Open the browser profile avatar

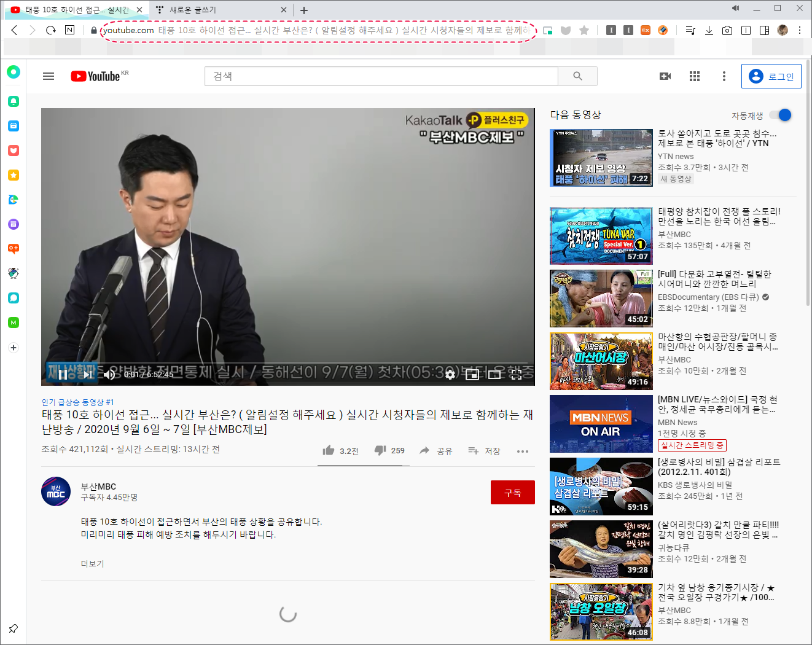(783, 30)
